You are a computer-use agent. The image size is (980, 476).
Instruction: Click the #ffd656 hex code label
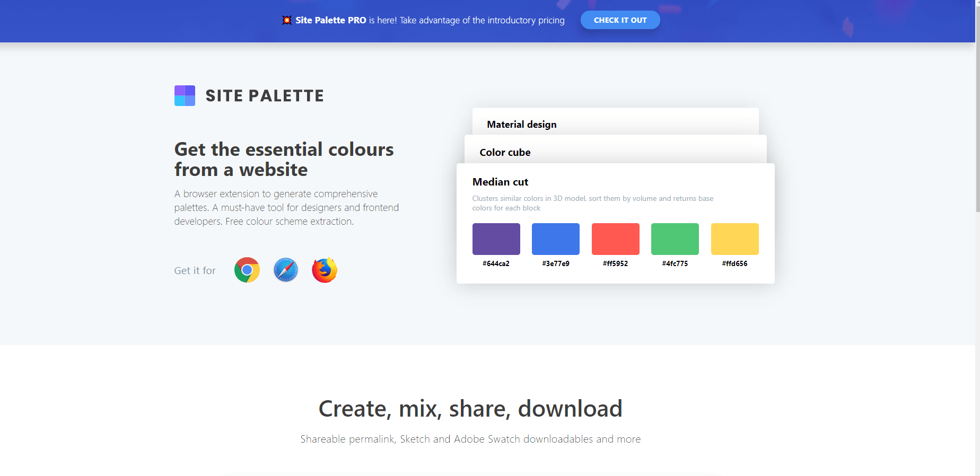pyautogui.click(x=734, y=263)
